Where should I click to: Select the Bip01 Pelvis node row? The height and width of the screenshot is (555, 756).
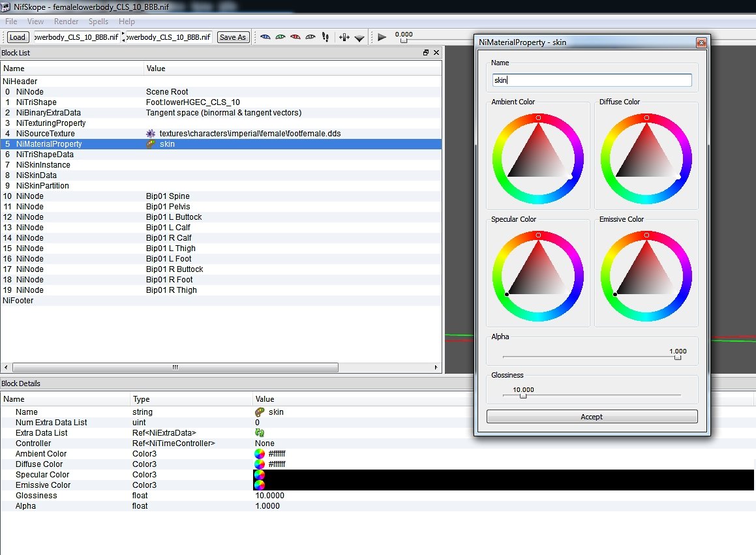(221, 206)
